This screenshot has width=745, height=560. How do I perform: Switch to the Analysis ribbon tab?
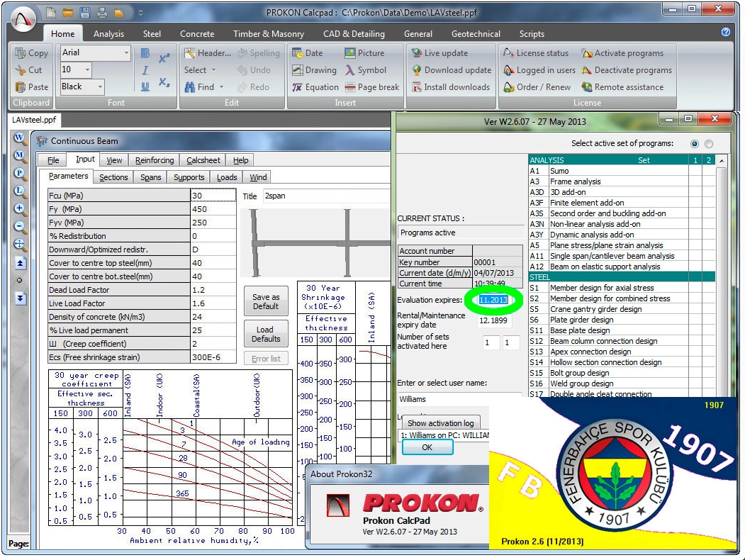click(108, 34)
